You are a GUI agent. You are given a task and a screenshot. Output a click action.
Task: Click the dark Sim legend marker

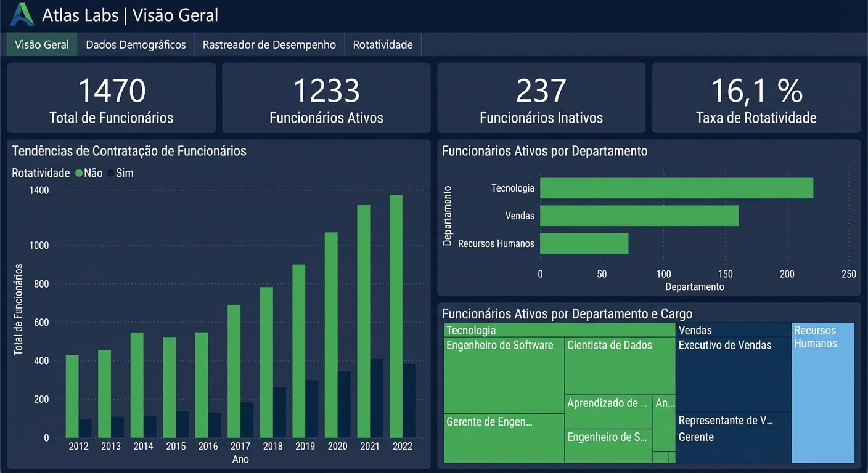tap(111, 174)
